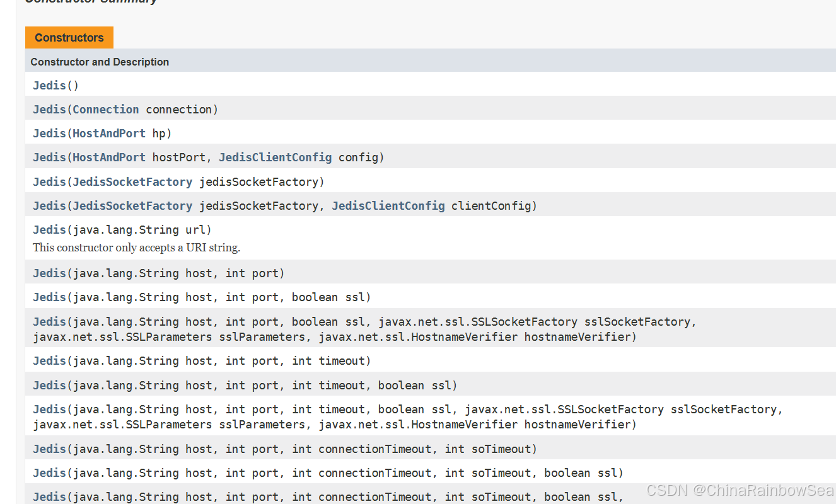This screenshot has height=504, width=836.
Task: Click Jedis link for 'connectionTimeout, int soTimeout)' constructor
Action: coord(49,449)
